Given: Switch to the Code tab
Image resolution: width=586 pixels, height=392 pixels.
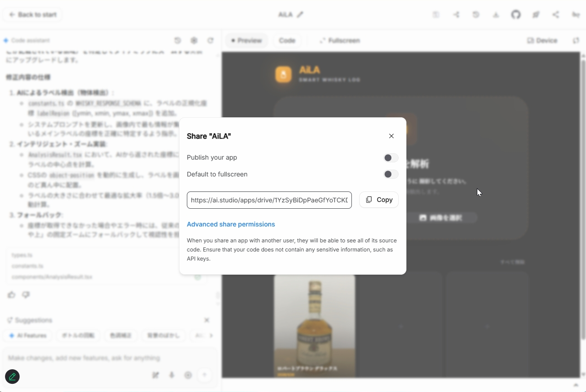Looking at the screenshot, I should 287,40.
